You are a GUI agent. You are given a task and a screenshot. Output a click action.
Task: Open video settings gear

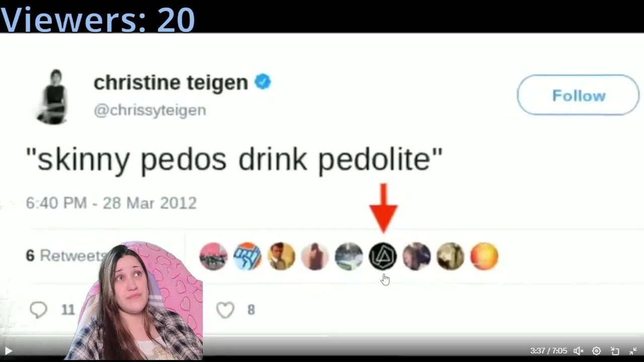(x=596, y=351)
